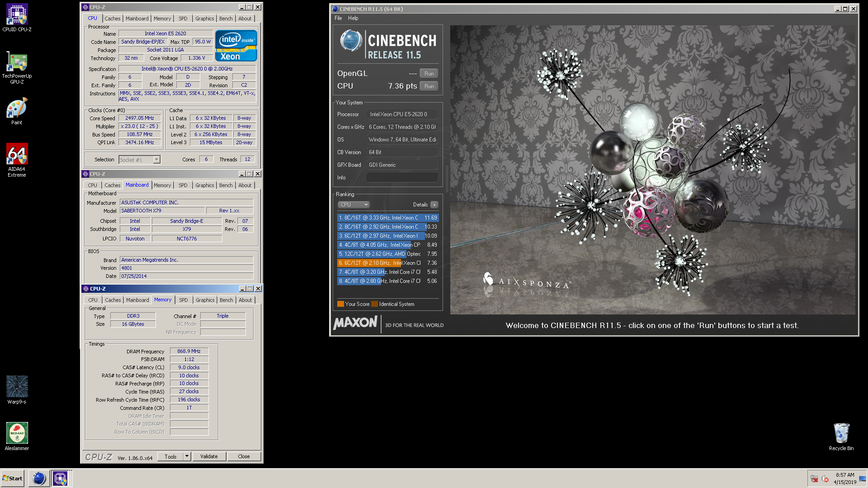Open the CPU ranking dropdown
This screenshot has width=868, height=488.
354,205
